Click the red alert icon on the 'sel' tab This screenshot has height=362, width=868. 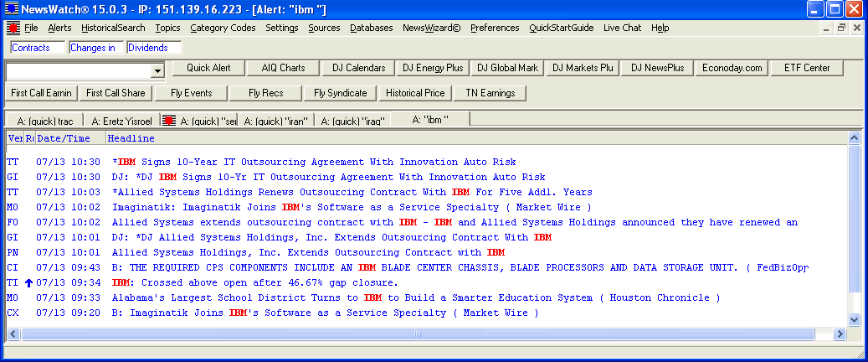168,121
